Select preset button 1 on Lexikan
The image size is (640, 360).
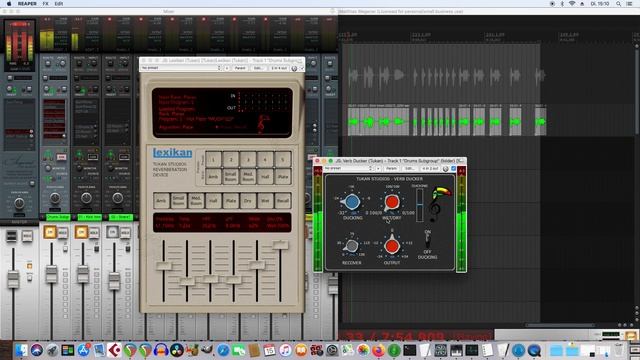[213, 160]
